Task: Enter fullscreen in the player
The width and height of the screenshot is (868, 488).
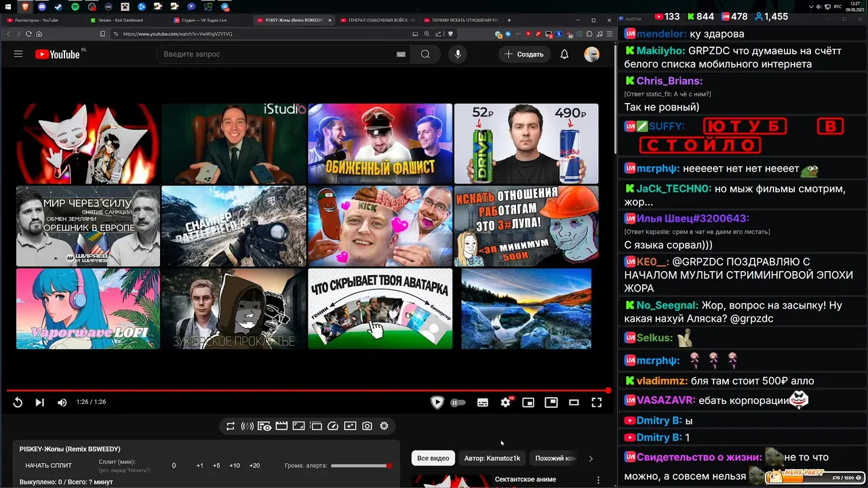Action: pos(597,403)
